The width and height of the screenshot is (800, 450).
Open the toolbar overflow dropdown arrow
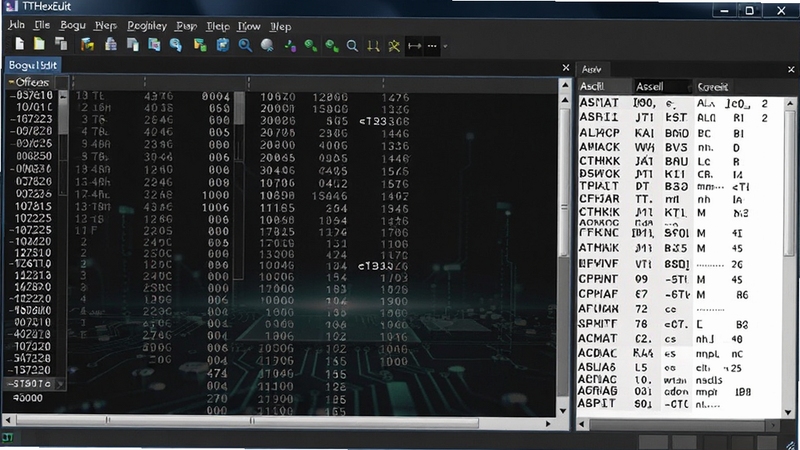[x=445, y=46]
